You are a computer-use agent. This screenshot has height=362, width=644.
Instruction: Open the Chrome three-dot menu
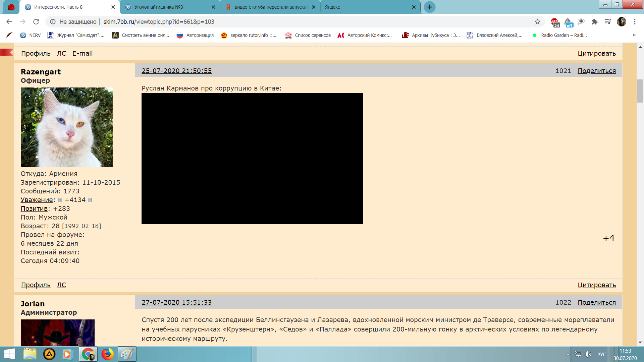(x=635, y=22)
